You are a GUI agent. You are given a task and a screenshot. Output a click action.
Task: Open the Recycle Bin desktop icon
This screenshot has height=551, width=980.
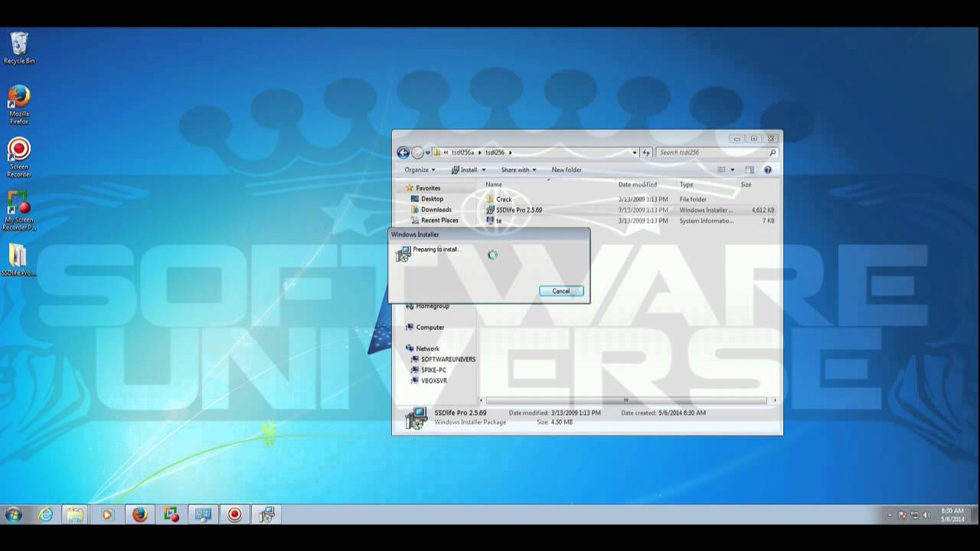click(19, 44)
